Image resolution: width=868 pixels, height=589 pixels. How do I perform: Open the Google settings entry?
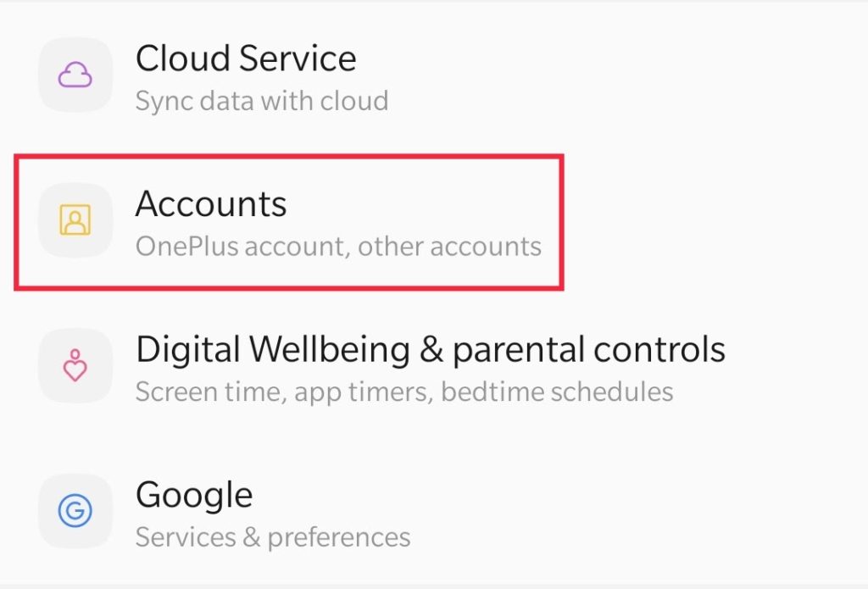pyautogui.click(x=434, y=512)
